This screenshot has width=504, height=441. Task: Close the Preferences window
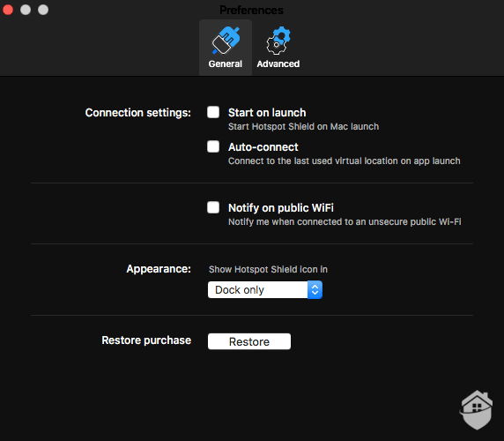click(x=8, y=10)
